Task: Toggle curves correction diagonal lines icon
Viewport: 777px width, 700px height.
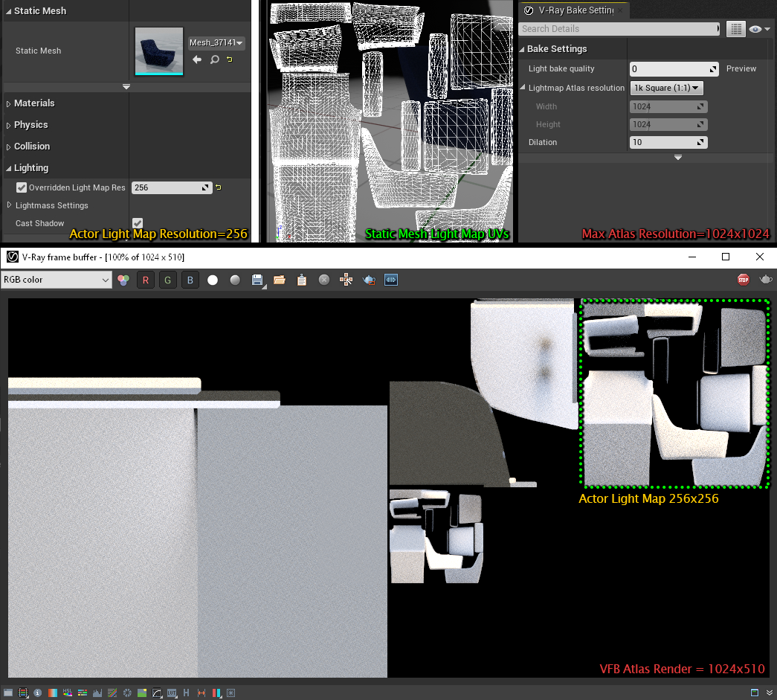Action: point(112,693)
